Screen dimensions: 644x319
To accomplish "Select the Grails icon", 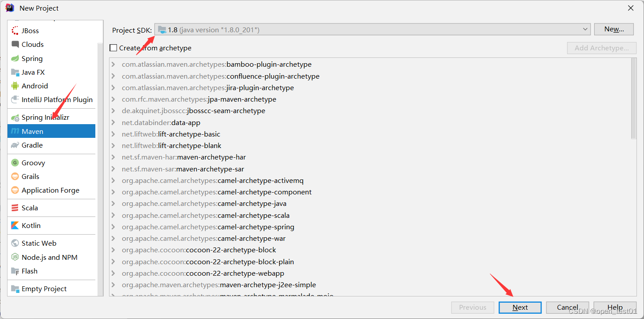I will point(15,176).
